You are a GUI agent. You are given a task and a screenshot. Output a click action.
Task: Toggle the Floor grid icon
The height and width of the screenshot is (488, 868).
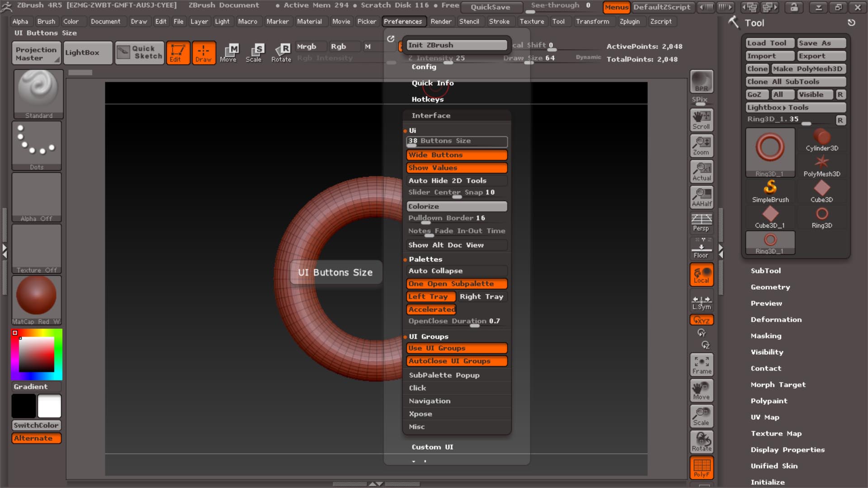(x=702, y=248)
